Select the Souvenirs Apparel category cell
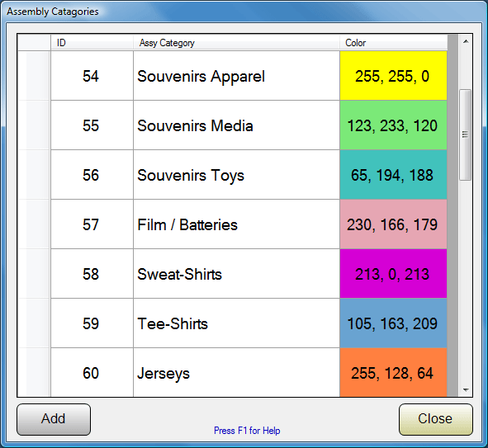 236,76
